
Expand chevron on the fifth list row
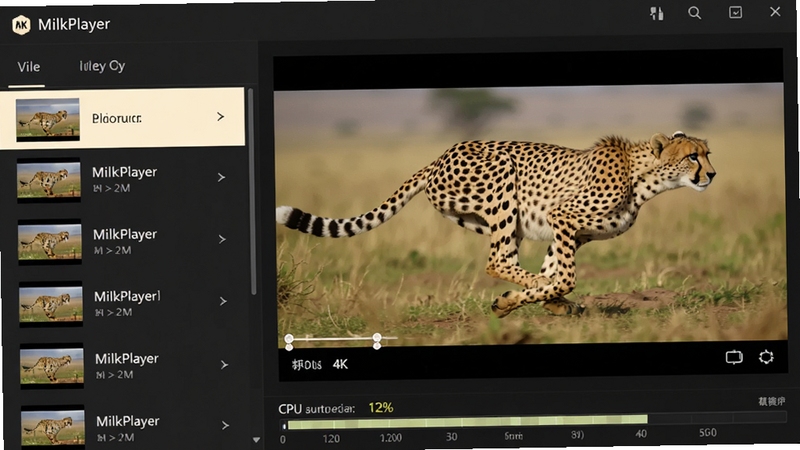pos(224,364)
